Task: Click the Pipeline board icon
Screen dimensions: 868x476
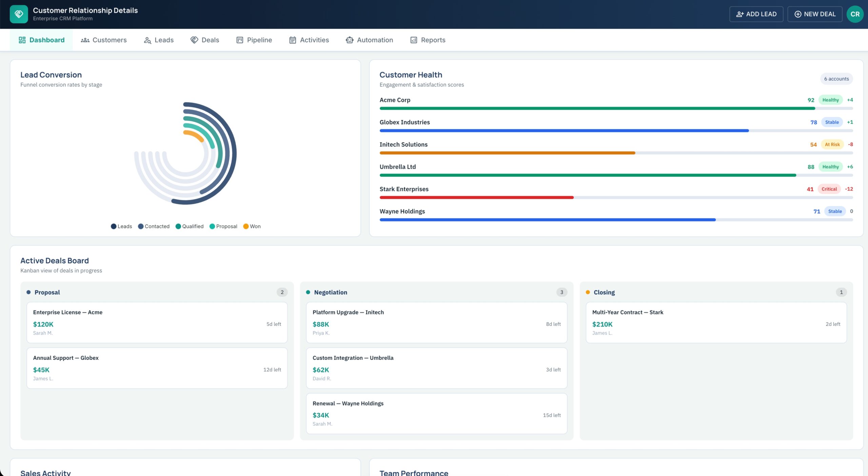Action: tap(240, 40)
